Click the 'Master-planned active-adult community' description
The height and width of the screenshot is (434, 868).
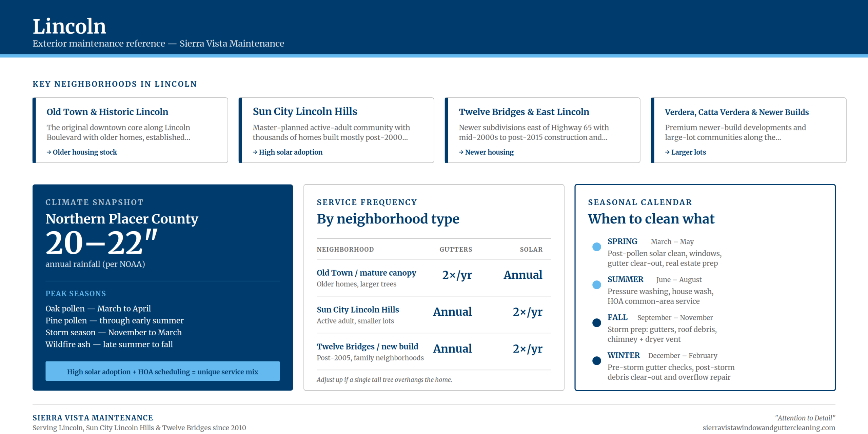point(331,132)
